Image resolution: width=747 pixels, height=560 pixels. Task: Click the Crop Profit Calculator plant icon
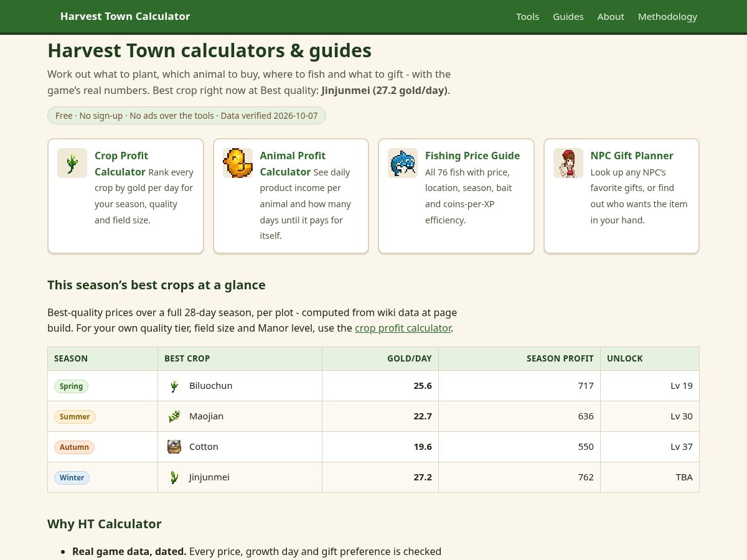(x=72, y=163)
